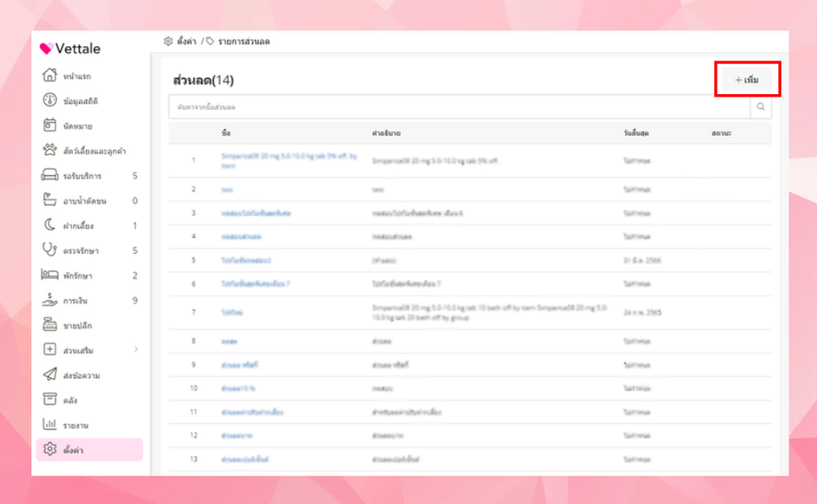
Task: Click the + เพิ่ม add button
Action: click(746, 80)
